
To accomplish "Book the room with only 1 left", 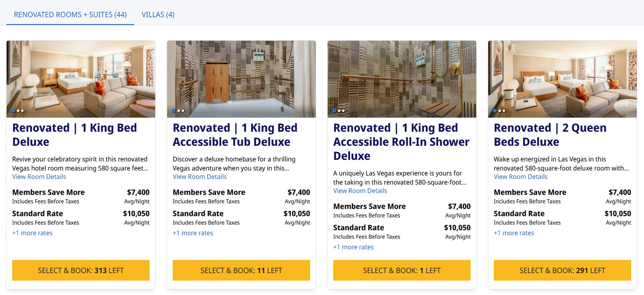I will pos(401,271).
